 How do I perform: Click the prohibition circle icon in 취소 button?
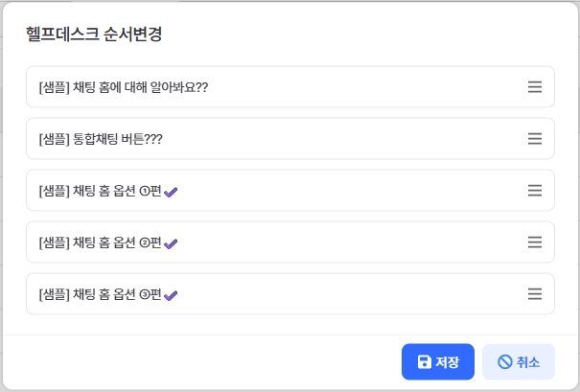point(504,362)
